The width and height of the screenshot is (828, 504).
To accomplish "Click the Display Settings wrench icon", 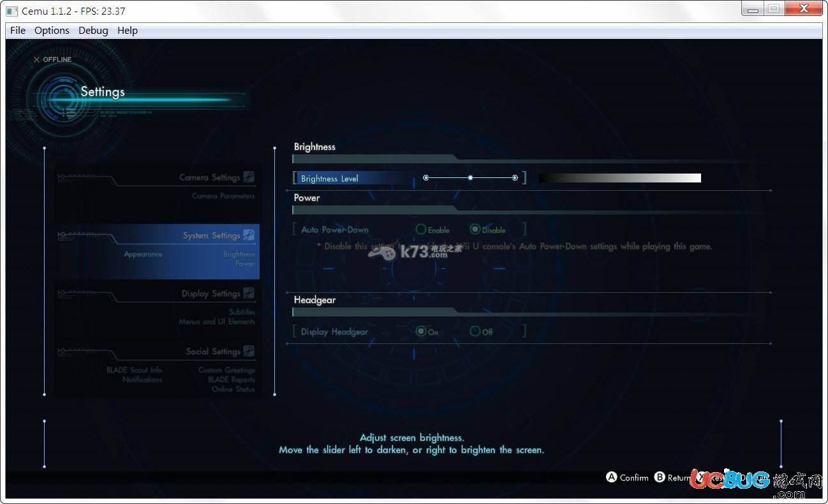I will [249, 293].
